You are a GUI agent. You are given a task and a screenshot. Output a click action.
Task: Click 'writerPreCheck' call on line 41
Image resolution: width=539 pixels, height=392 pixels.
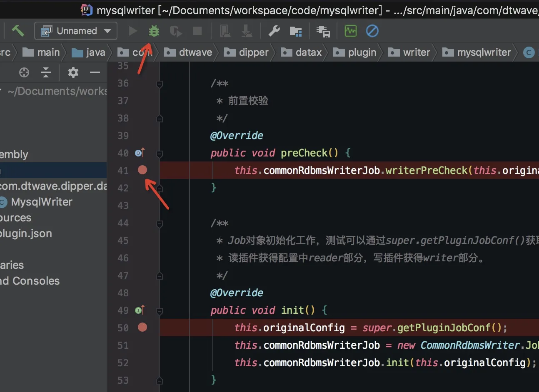(x=427, y=171)
